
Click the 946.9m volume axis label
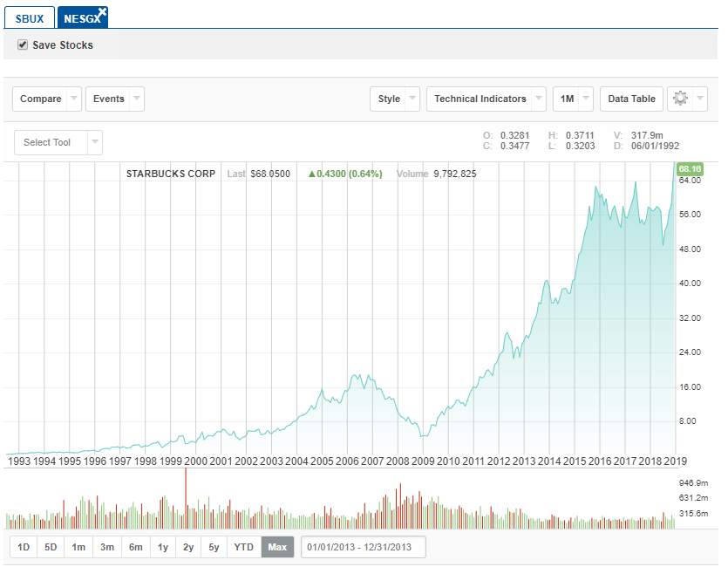693,483
